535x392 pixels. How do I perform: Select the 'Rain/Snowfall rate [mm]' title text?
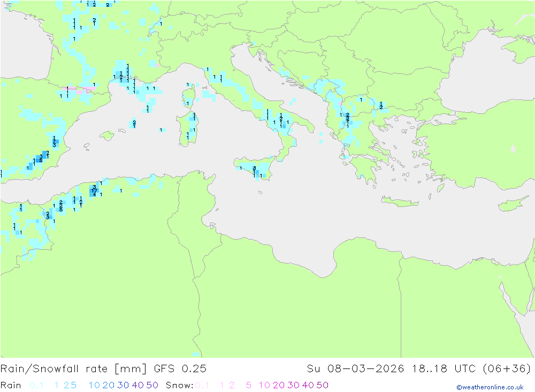click(x=73, y=369)
